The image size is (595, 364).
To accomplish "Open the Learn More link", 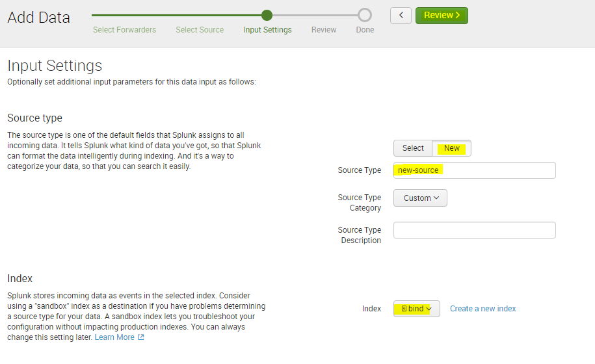I will 114,337.
